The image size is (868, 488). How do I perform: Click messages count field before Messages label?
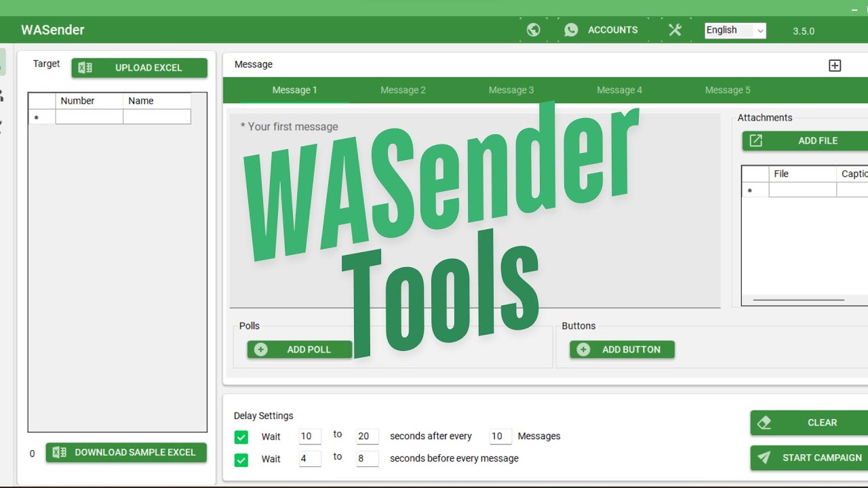(500, 436)
